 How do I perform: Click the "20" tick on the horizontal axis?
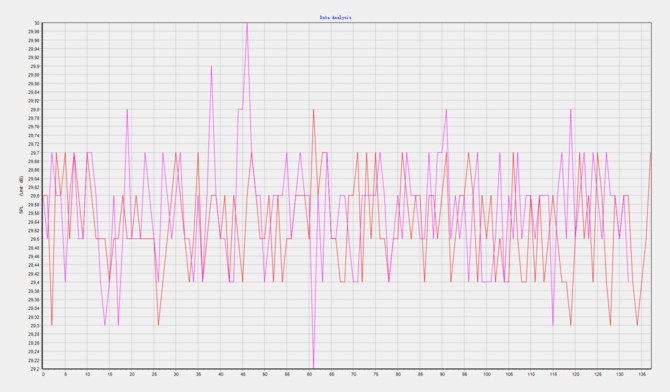pyautogui.click(x=132, y=374)
